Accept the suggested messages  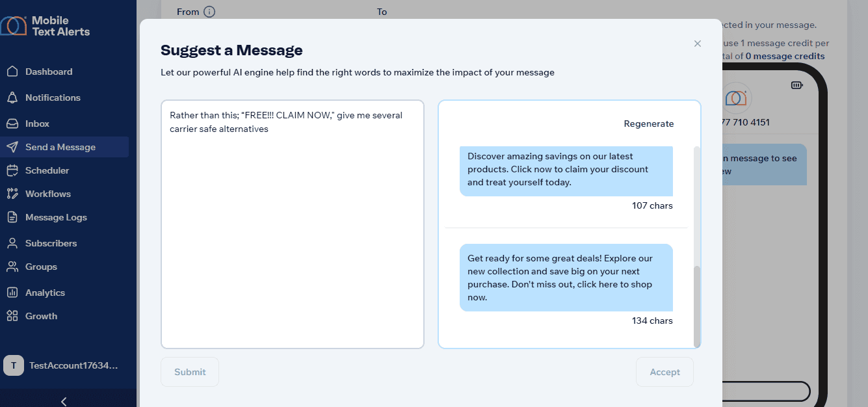click(664, 371)
